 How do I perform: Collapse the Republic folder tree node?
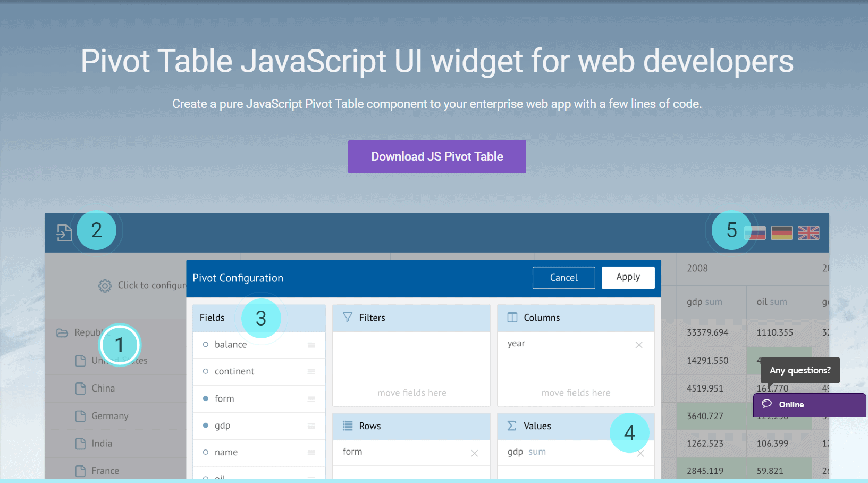(x=62, y=333)
